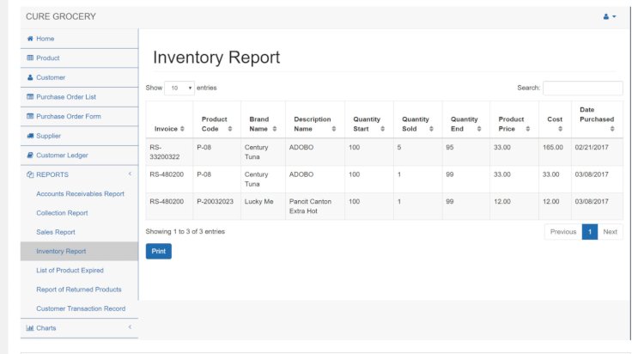Click the Supplier truck icon
The width and height of the screenshot is (644, 354).
[30, 136]
